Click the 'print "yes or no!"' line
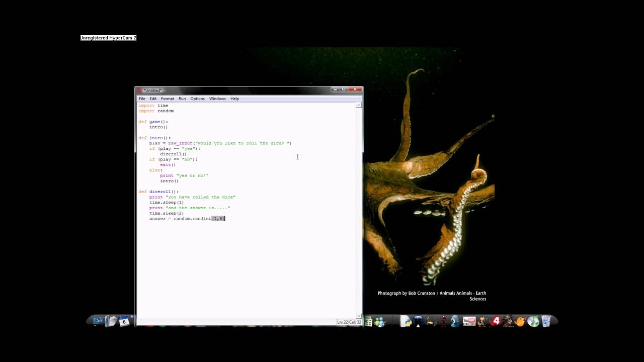 click(184, 175)
